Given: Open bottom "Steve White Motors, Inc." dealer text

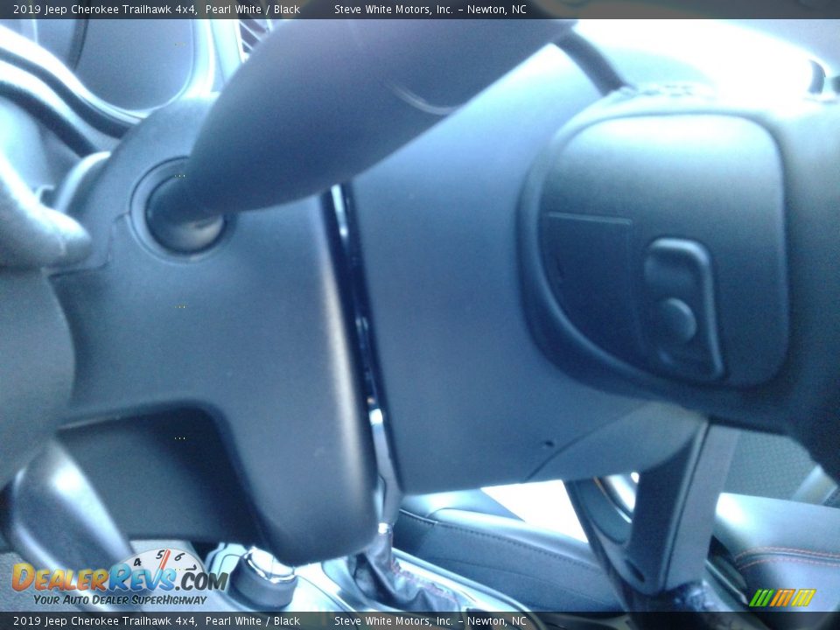Looking at the screenshot, I should coord(393,621).
